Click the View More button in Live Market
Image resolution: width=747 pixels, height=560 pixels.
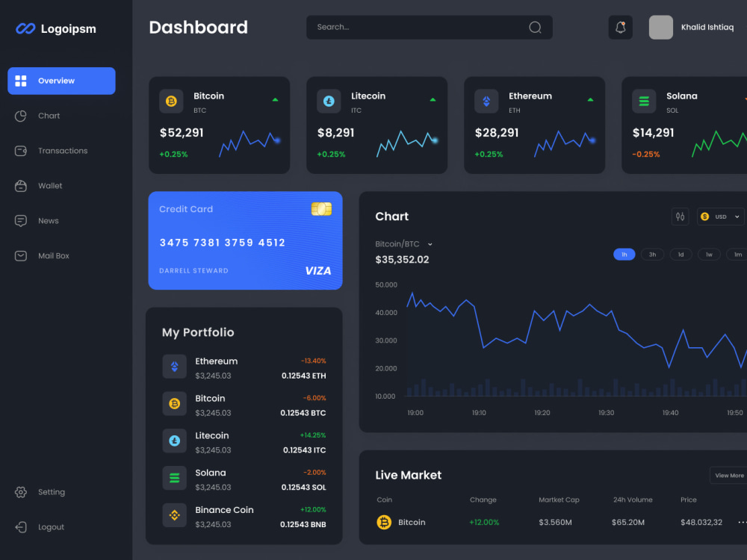pyautogui.click(x=728, y=475)
